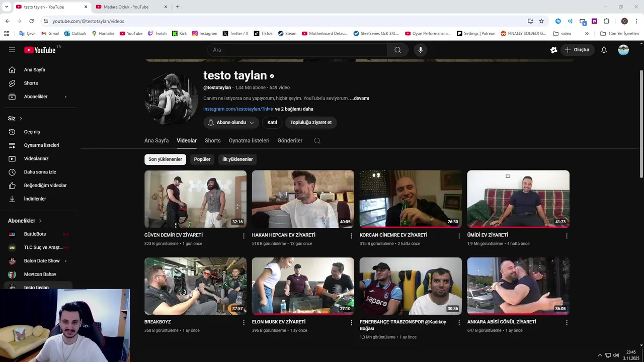Expand the Siz section chevron
Screen dimensions: 644x362
pyautogui.click(x=21, y=119)
